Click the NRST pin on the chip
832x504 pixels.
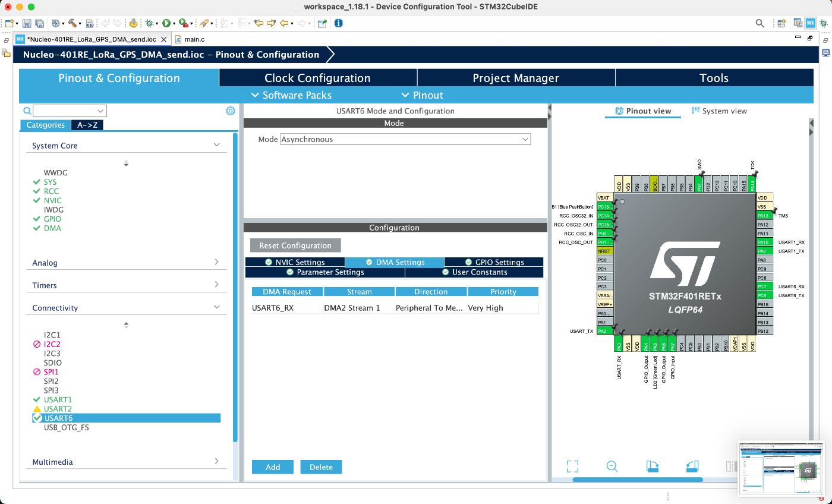tap(604, 251)
